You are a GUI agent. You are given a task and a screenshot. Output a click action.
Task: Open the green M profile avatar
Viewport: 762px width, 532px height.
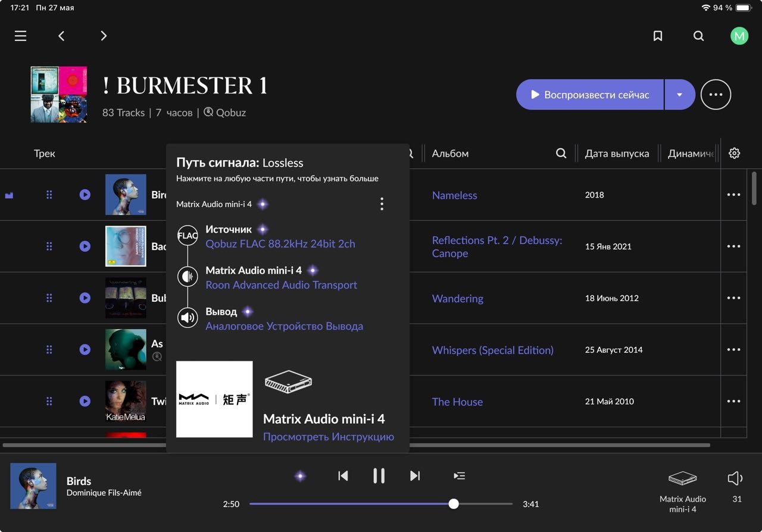coord(739,36)
